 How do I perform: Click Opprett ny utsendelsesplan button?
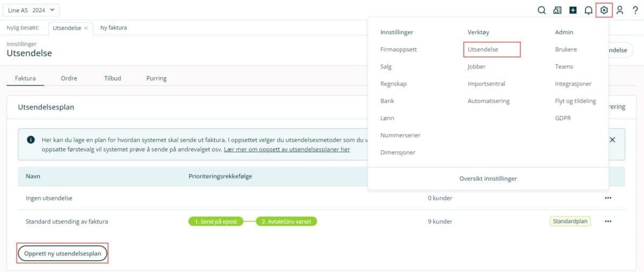(62, 253)
